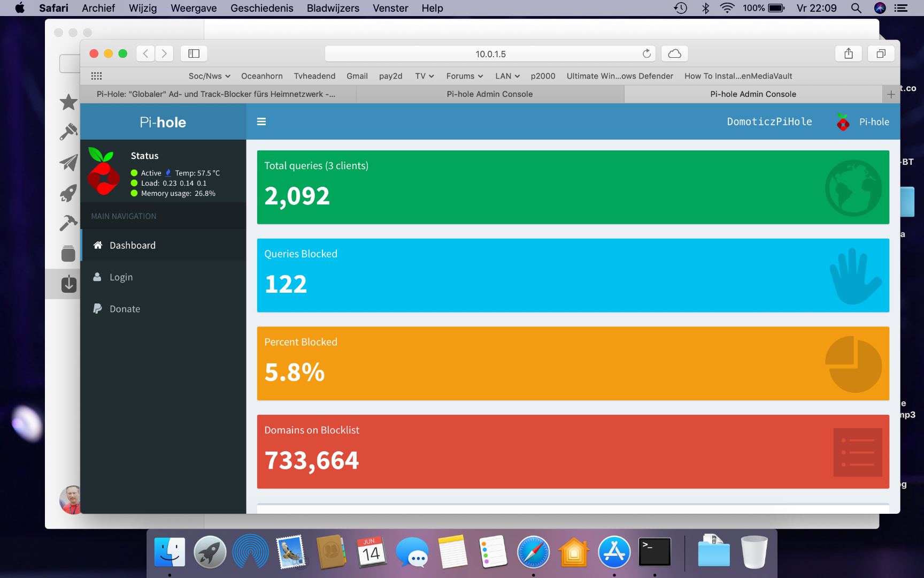Open the Top Sites grid in the favorites bar

(x=96, y=76)
